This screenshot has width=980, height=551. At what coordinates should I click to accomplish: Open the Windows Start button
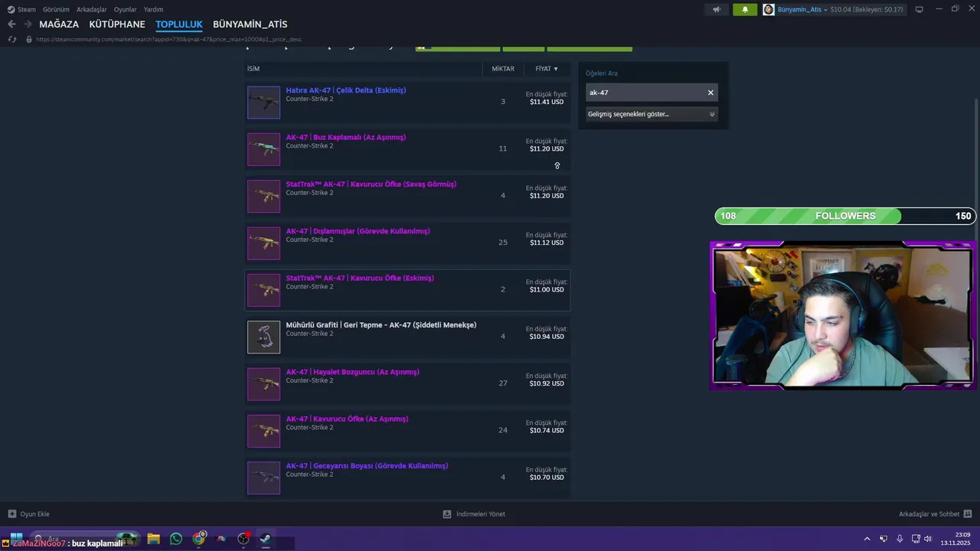(x=16, y=539)
